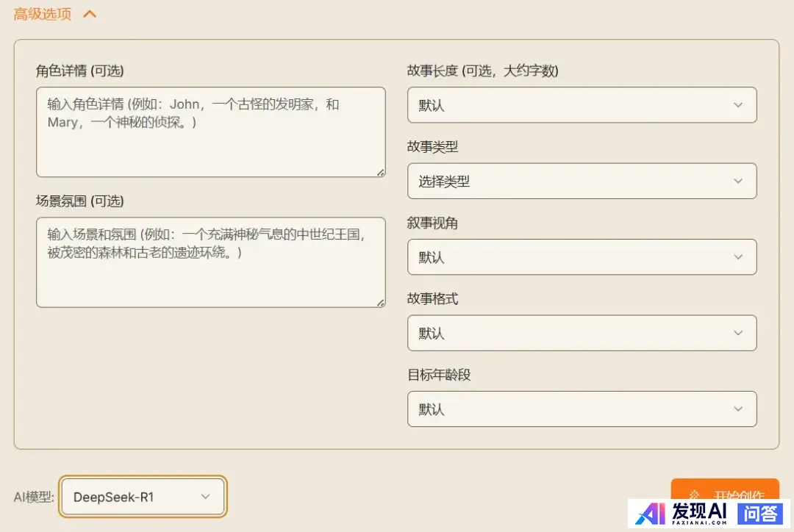Click into the 场景氛围 text area
Screen dimensions: 794x532
211,262
